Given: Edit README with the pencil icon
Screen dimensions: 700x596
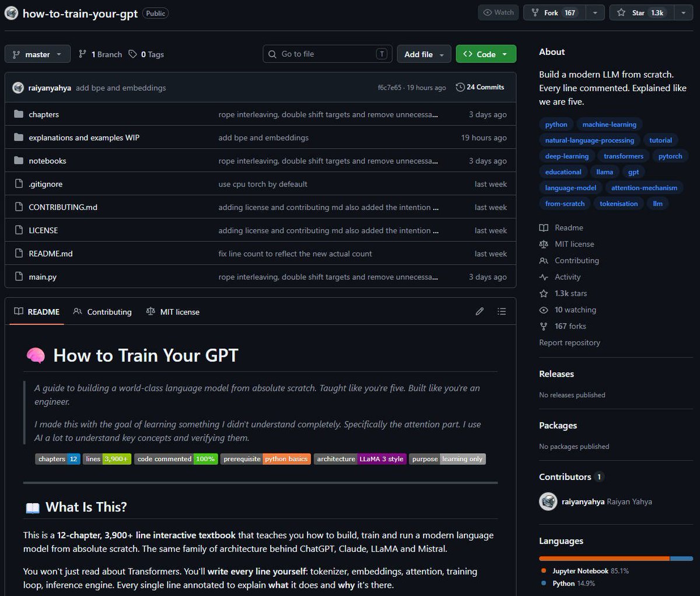Looking at the screenshot, I should coord(480,311).
